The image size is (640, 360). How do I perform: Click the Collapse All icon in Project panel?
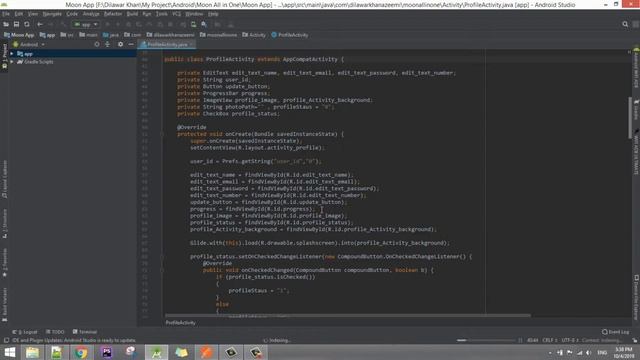click(107, 44)
